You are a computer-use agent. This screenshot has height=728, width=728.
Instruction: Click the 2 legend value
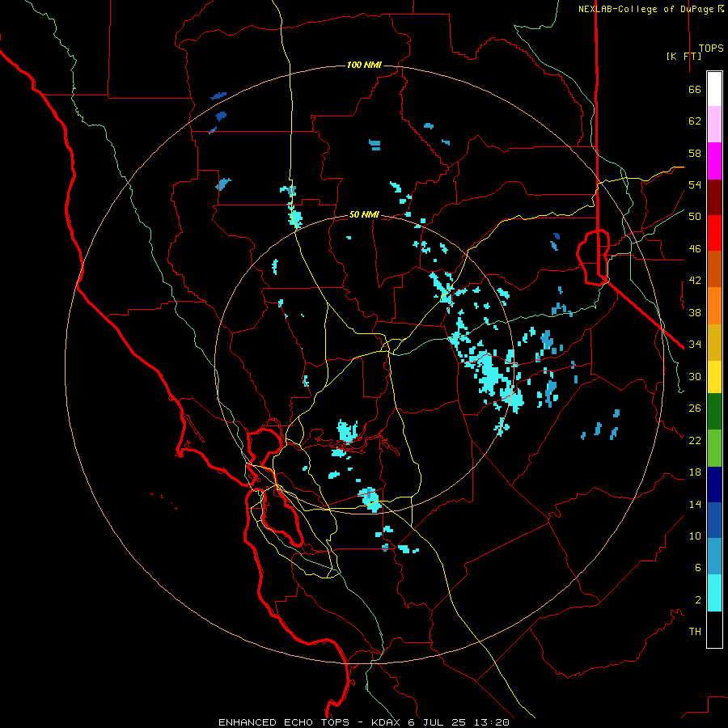point(698,600)
